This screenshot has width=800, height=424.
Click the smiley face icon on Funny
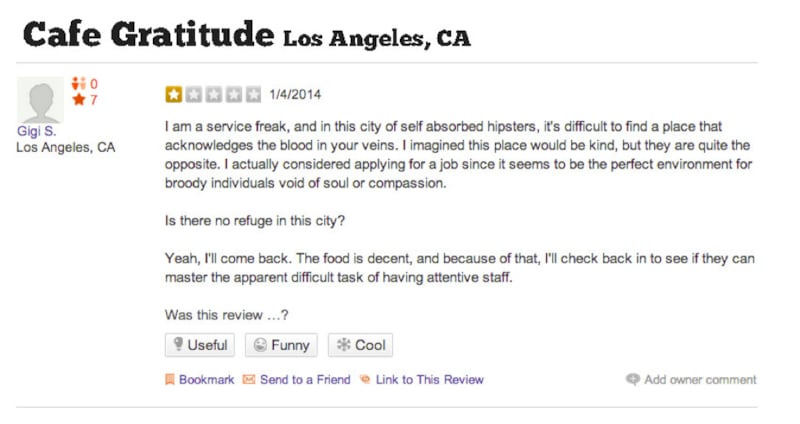click(260, 345)
